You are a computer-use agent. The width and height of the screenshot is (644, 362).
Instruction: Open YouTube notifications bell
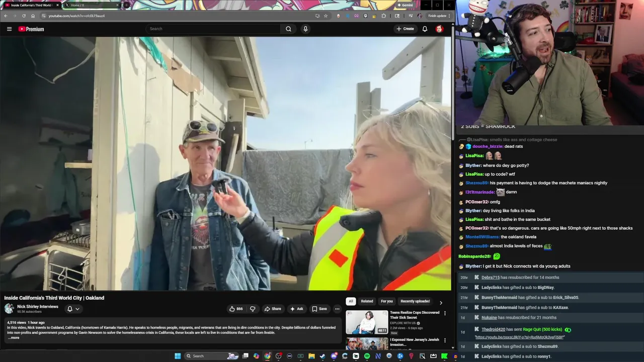coord(425,29)
